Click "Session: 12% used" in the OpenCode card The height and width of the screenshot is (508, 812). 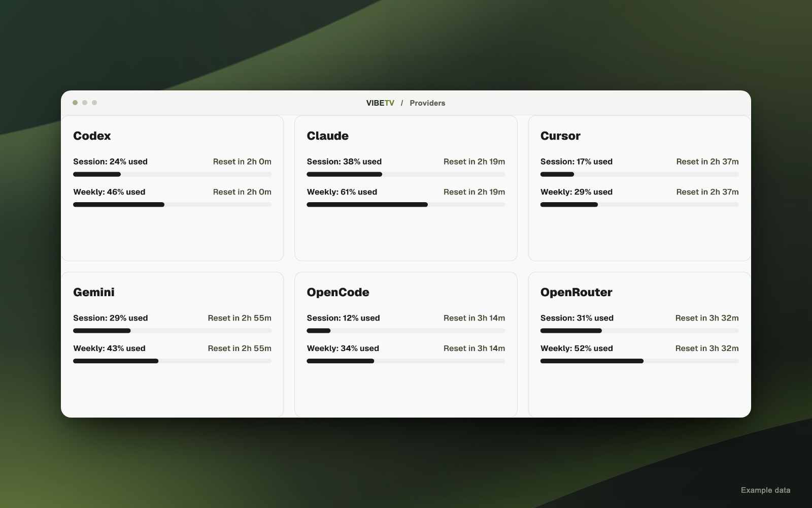coord(343,318)
